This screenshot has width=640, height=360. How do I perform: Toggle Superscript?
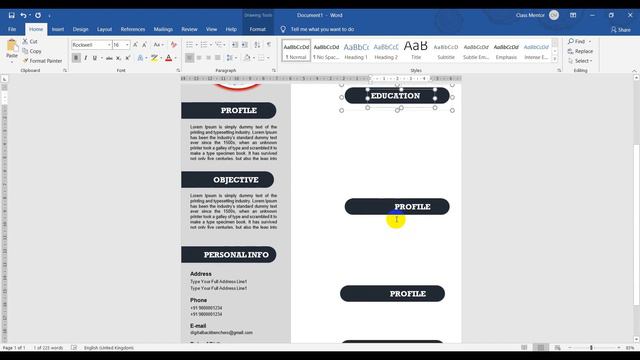pos(128,58)
